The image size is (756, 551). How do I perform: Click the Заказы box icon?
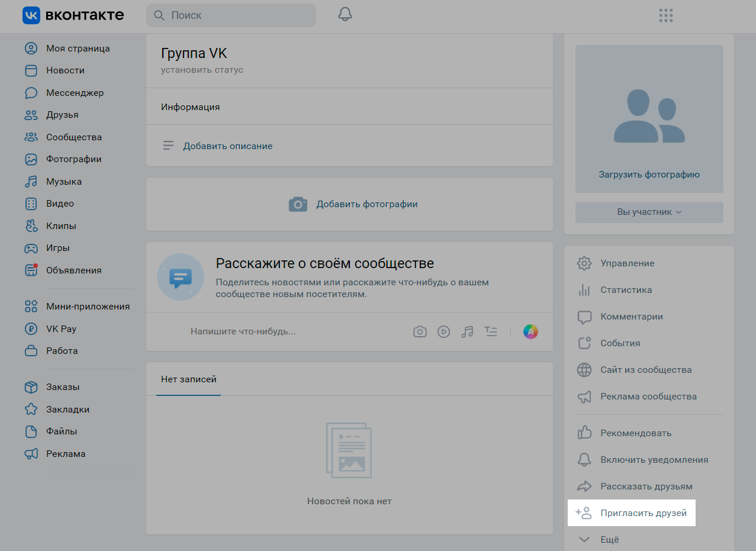[x=31, y=387]
